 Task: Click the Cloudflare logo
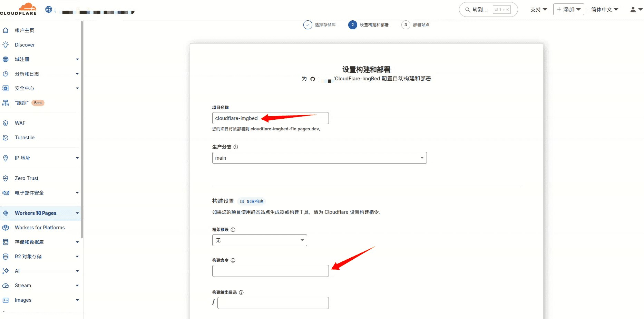click(x=18, y=9)
